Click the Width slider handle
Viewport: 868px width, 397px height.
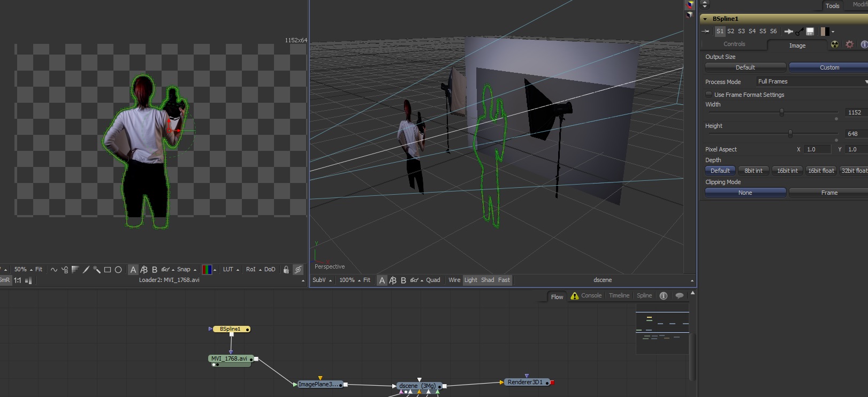[x=782, y=112]
